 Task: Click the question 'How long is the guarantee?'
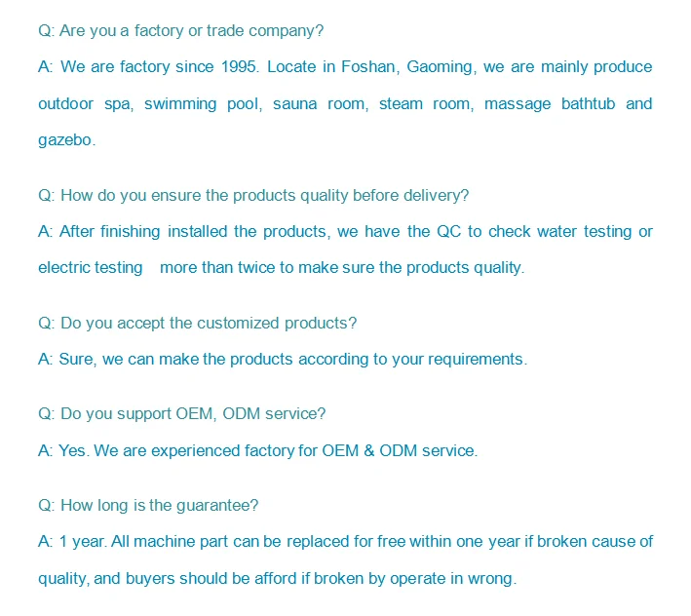coord(148,506)
